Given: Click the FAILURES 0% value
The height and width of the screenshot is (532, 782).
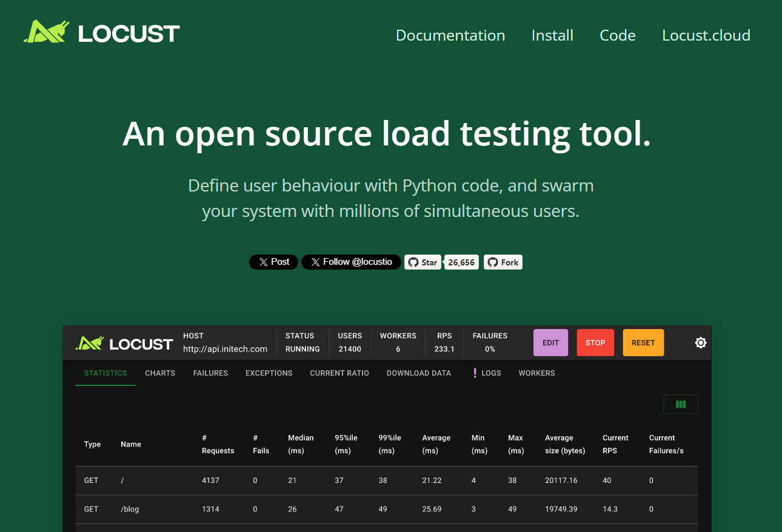Looking at the screenshot, I should pos(490,349).
